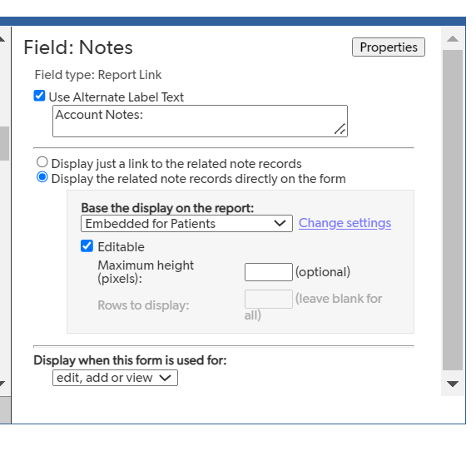Open the Embedded for Patients report dropdown
Viewport: 476px width, 451px height.
click(x=186, y=224)
